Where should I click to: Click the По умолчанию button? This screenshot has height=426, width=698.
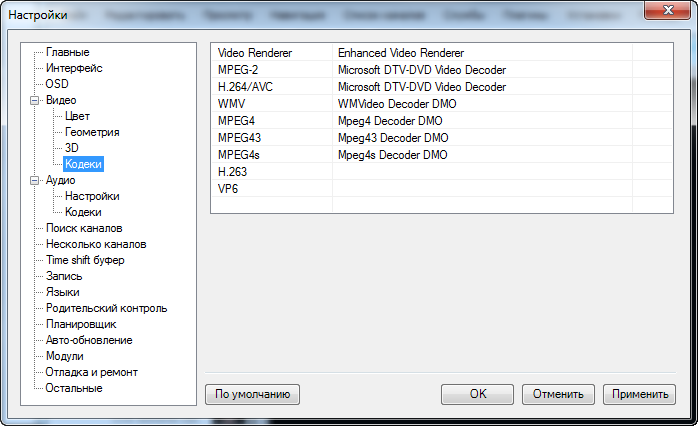[252, 394]
